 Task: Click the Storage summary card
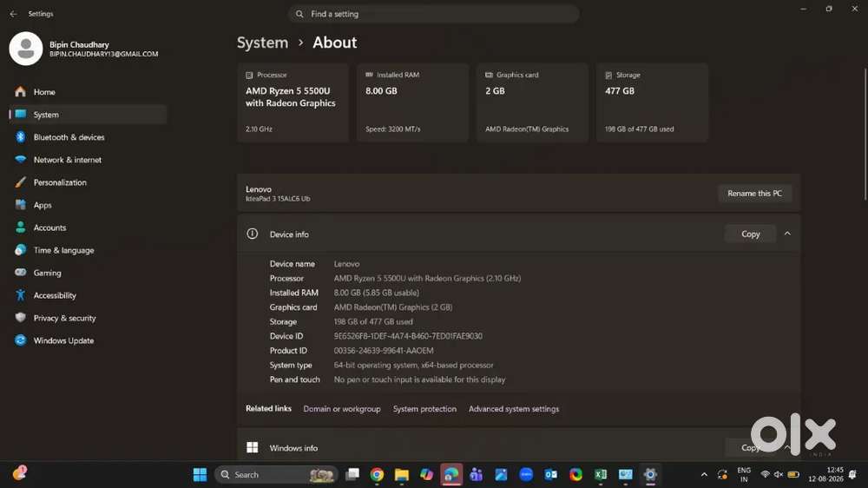click(x=652, y=102)
